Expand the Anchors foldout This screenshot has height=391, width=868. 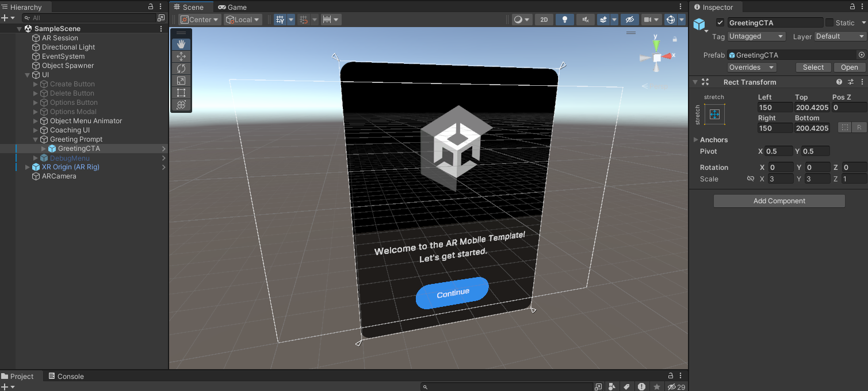[696, 140]
